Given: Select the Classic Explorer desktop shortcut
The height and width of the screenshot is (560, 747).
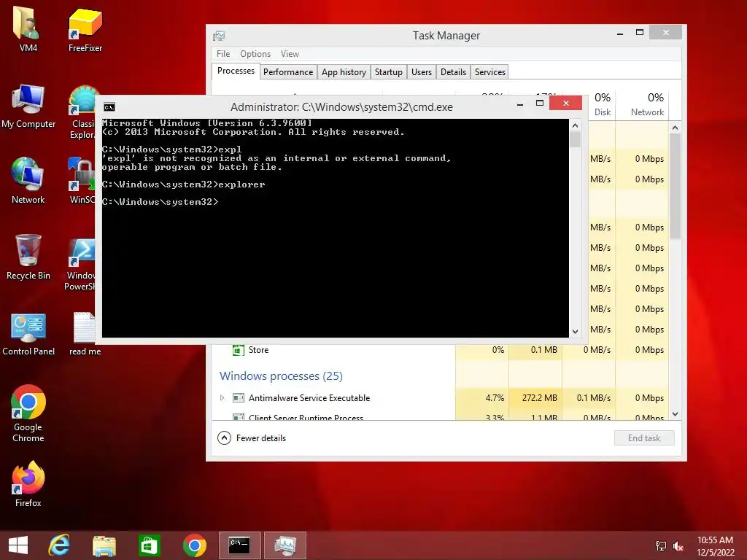Looking at the screenshot, I should point(82,112).
